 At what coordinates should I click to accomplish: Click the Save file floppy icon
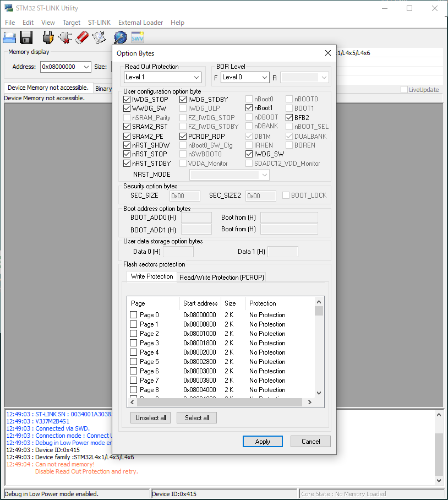[26, 37]
